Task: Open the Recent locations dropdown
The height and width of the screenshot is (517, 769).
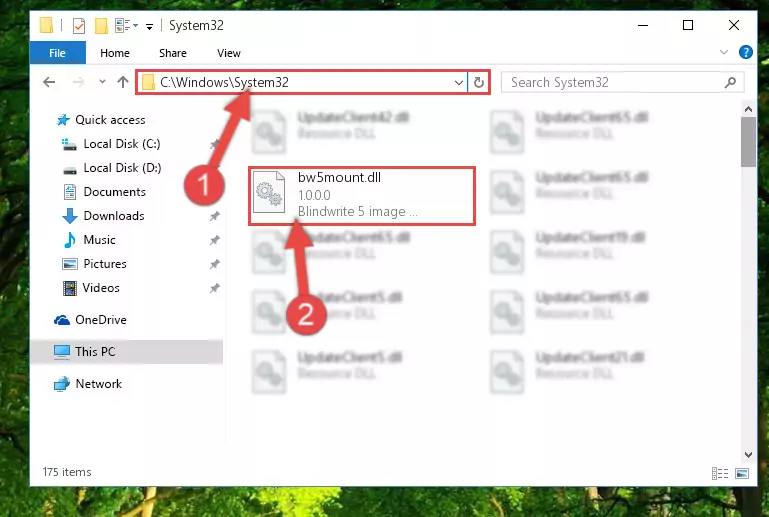Action: (x=102, y=82)
